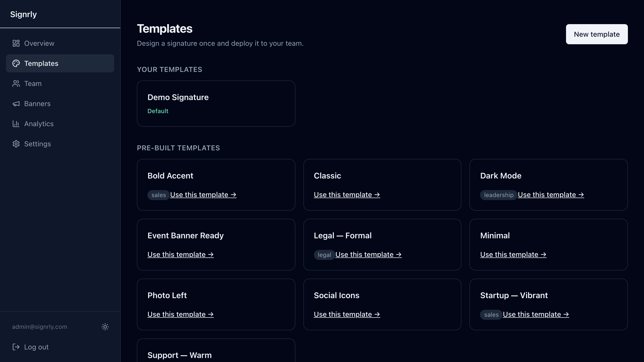Open Settings from the sidebar
This screenshot has width=644, height=362.
60,144
